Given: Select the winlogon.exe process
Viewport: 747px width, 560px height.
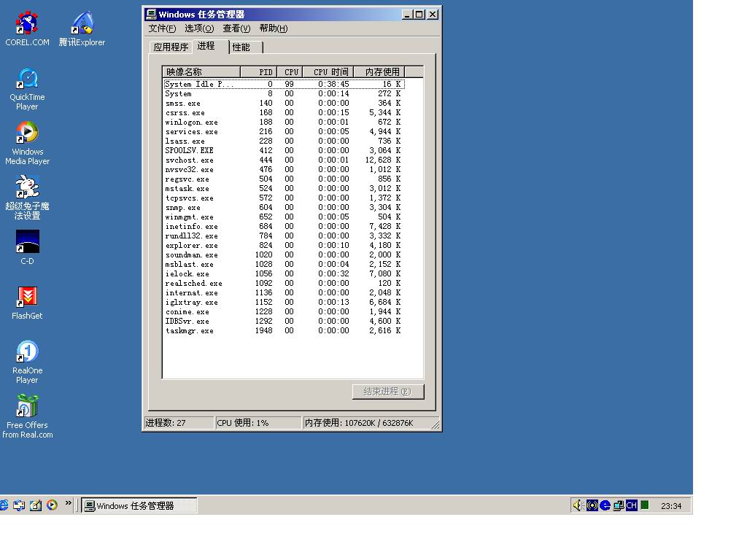Looking at the screenshot, I should tap(284, 122).
